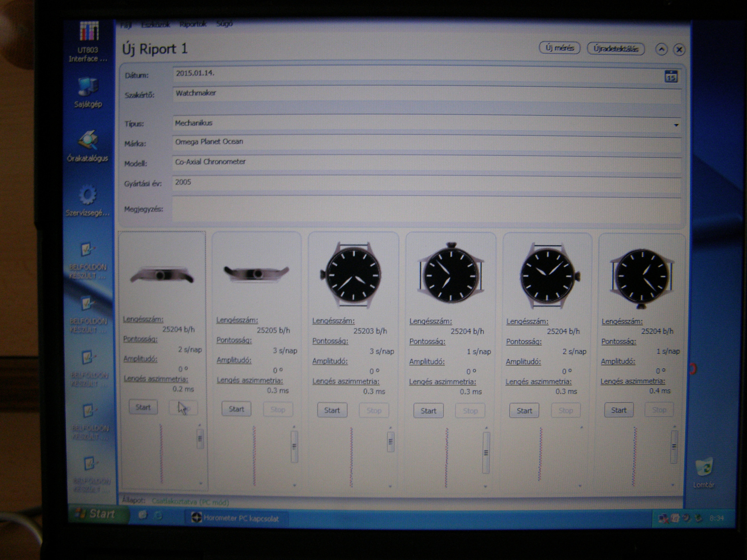The height and width of the screenshot is (560, 747).
Task: Click the 0.2 ms beat error value
Action: 183,389
